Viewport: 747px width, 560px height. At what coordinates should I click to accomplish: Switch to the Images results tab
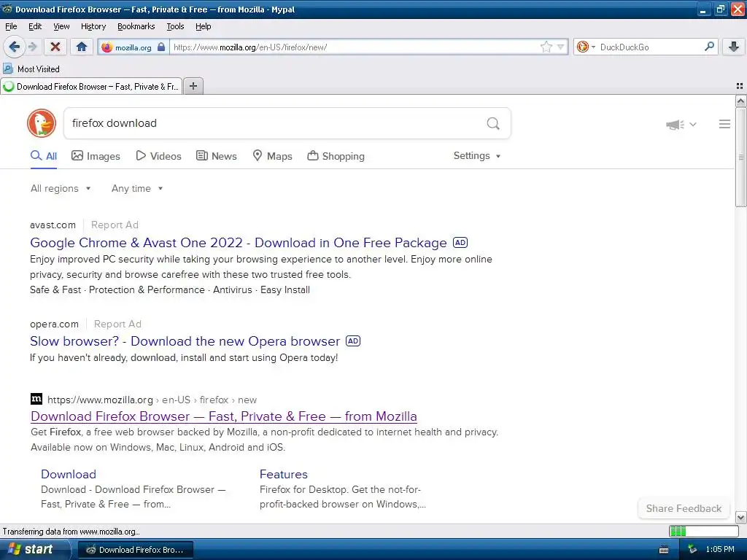(96, 156)
